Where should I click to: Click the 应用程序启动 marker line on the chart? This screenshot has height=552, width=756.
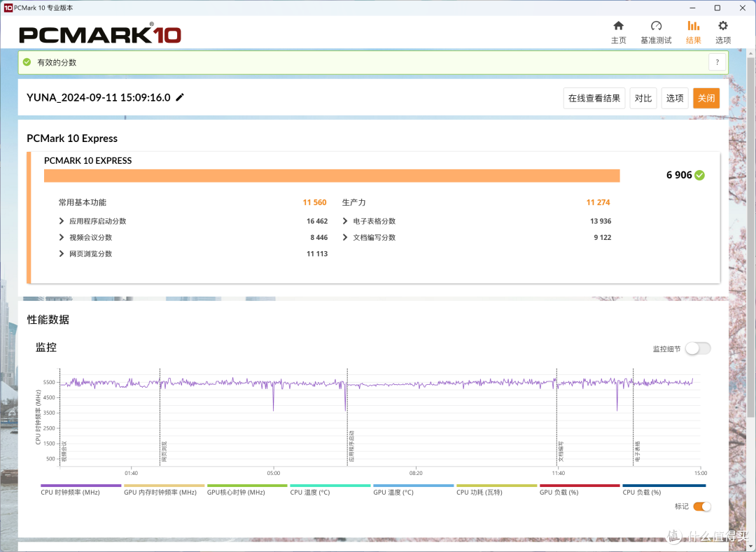[347, 417]
